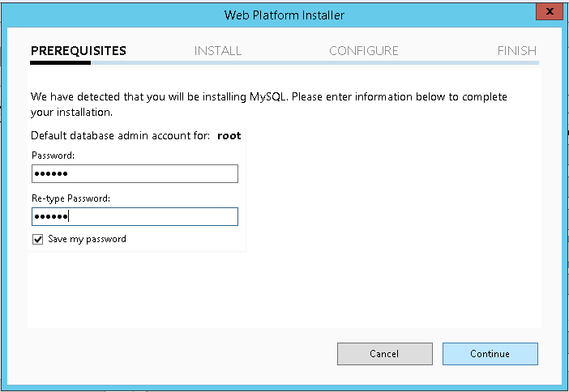Select the INSTALL step heading
569x392 pixels.
pos(217,51)
